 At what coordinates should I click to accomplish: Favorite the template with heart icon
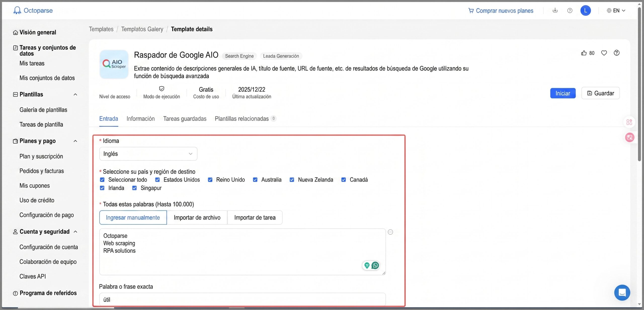click(604, 53)
